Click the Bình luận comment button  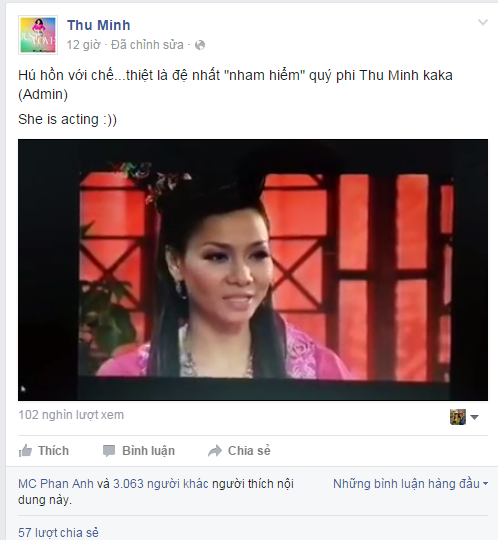148,451
